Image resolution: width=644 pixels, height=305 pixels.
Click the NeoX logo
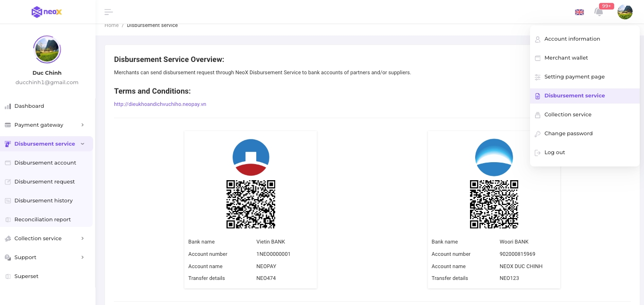47,12
